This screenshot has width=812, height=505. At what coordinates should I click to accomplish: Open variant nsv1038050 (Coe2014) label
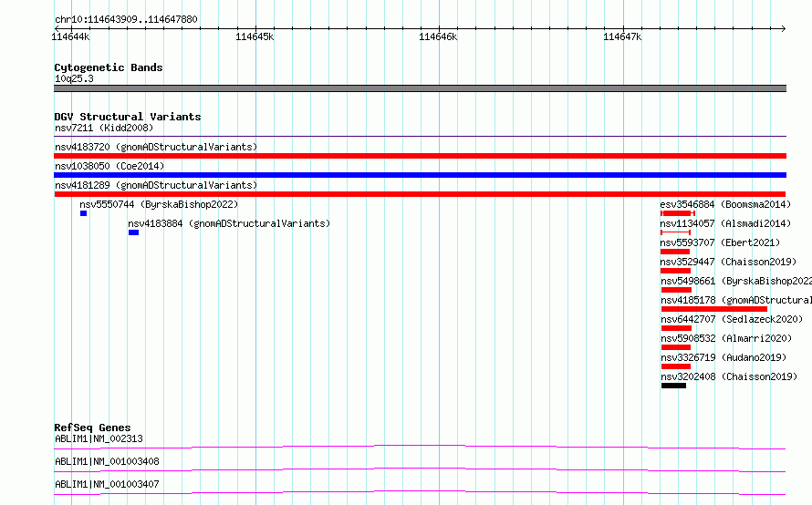(109, 166)
